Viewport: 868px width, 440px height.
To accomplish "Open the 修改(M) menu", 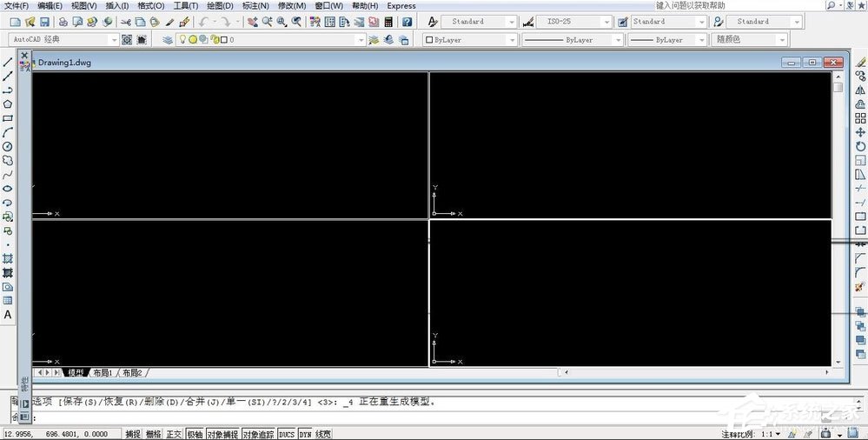I will click(292, 5).
